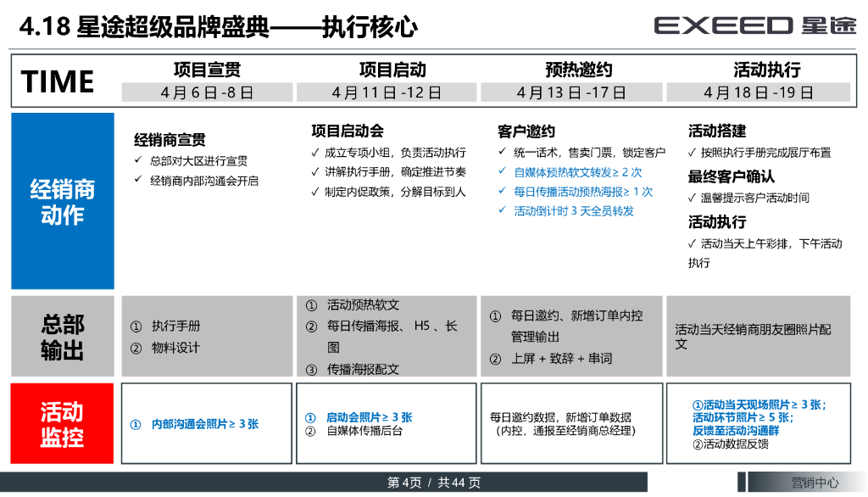The height and width of the screenshot is (497, 868).
Task: Click the blue 自媒体预热软文转发 line
Action: pyautogui.click(x=577, y=172)
